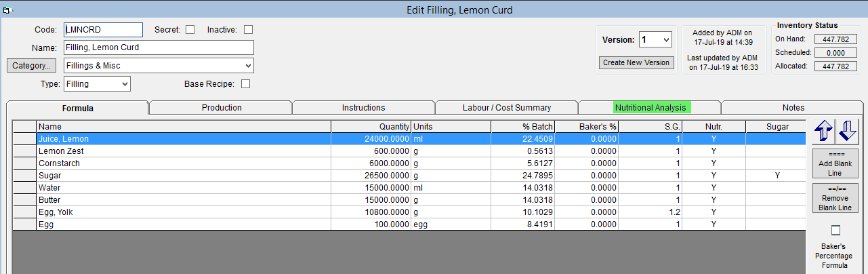868x274 pixels.
Task: Check the Base Recipe box
Action: click(246, 84)
